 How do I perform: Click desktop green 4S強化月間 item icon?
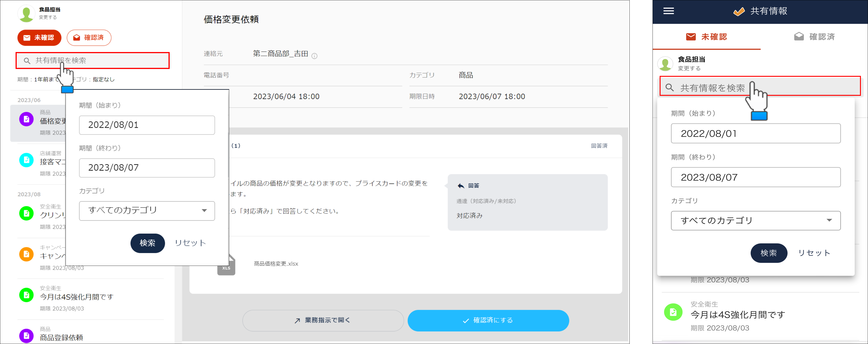coord(26,295)
